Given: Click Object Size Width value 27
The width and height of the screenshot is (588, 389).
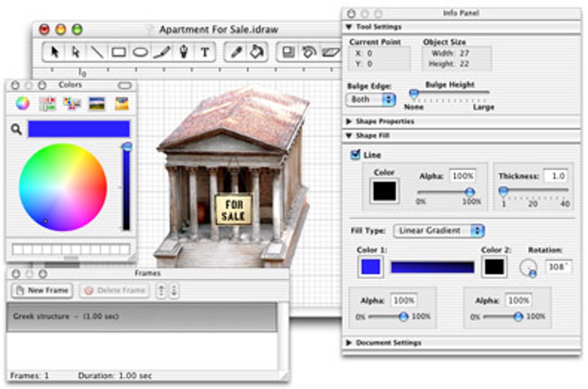Looking at the screenshot, I should [x=464, y=53].
